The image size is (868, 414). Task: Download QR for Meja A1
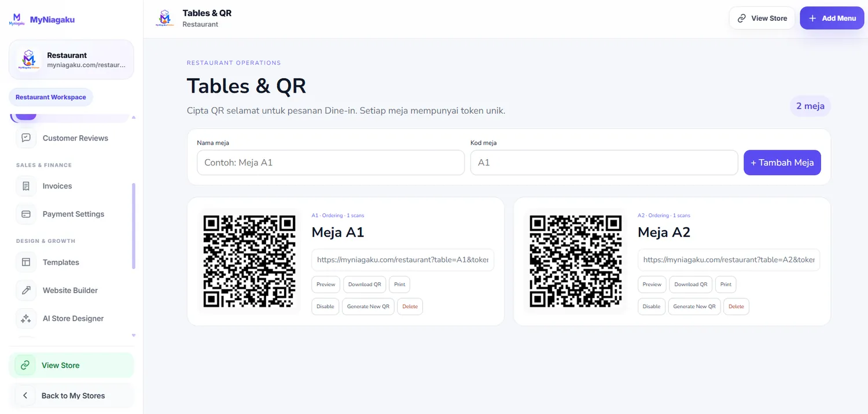(365, 284)
